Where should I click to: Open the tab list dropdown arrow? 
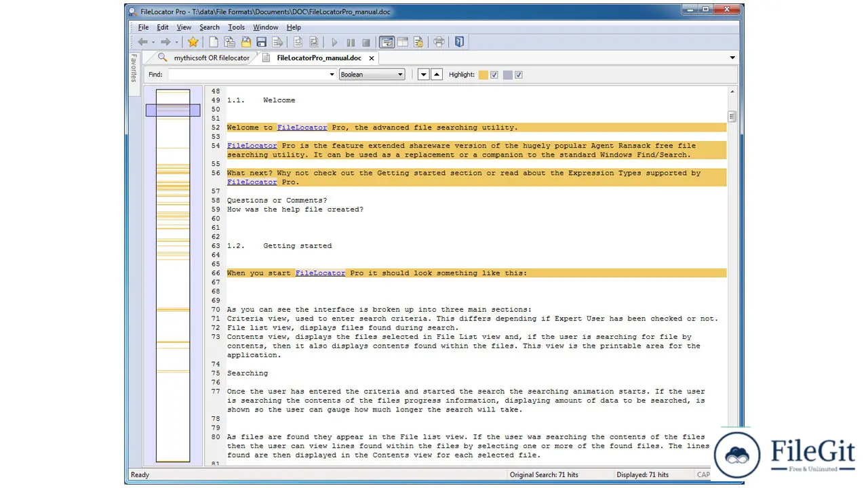coord(732,58)
